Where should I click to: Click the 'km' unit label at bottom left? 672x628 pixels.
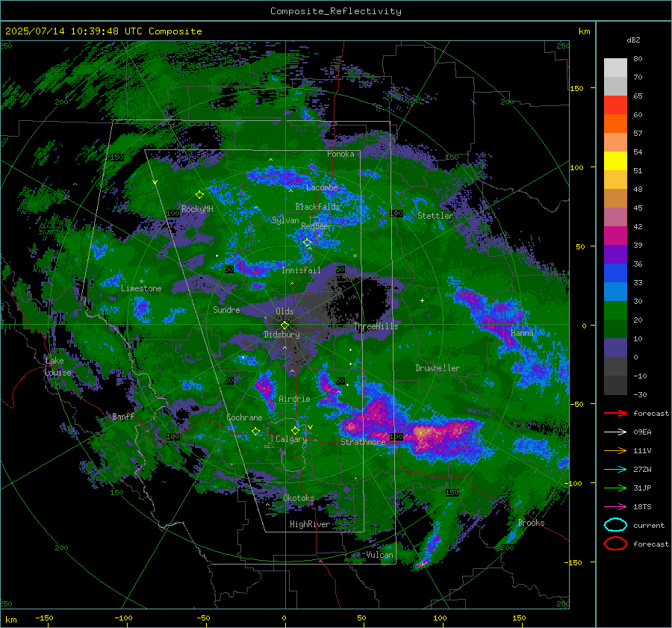click(10, 620)
